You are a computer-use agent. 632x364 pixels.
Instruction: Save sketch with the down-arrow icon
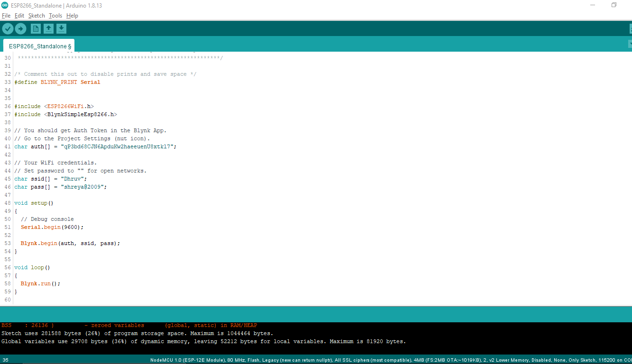tap(61, 29)
